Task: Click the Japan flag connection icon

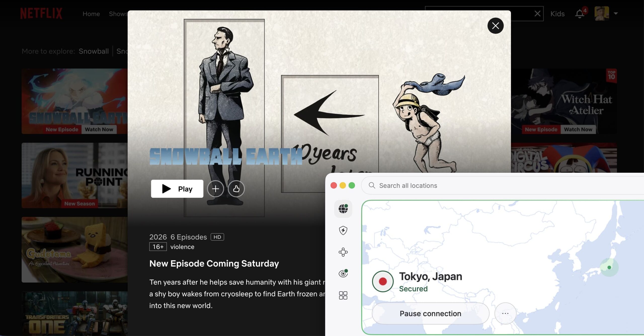Action: coord(383,281)
